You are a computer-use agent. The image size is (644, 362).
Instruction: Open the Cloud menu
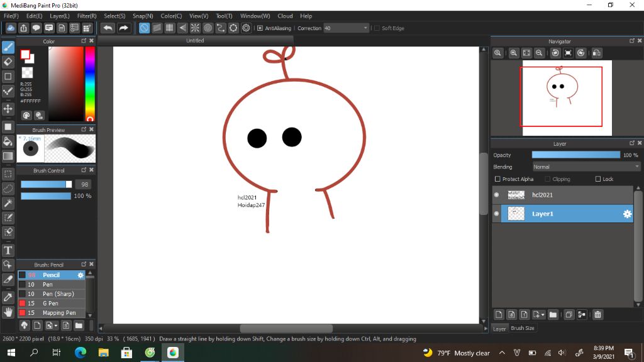point(285,16)
